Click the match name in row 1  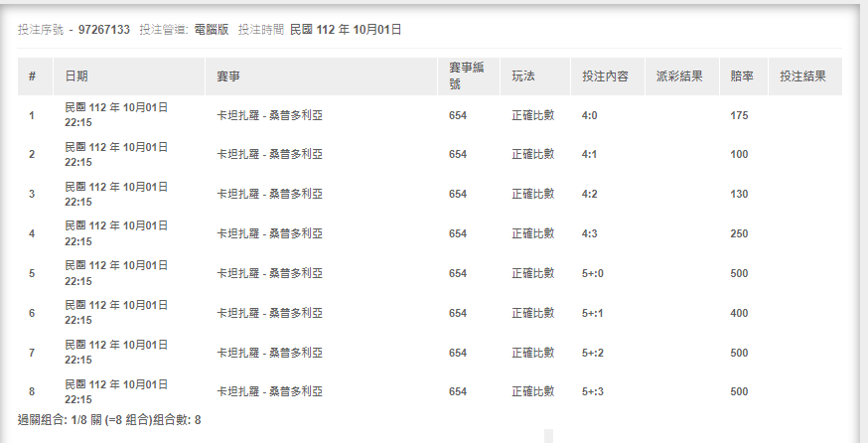point(269,115)
